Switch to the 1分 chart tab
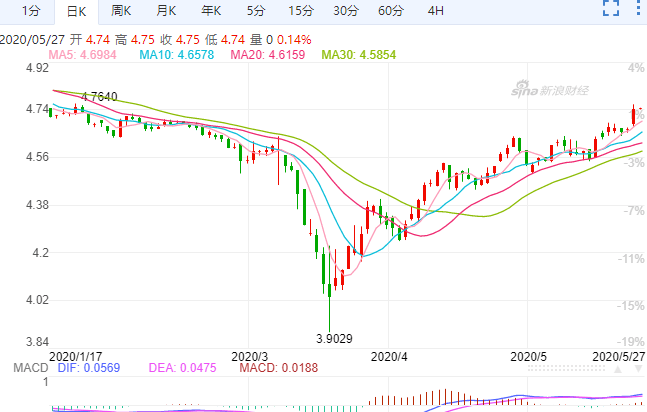This screenshot has height=412, width=647. point(31,11)
